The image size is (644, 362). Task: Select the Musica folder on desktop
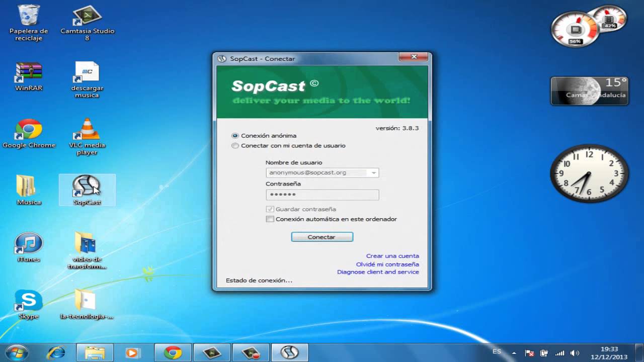29,191
